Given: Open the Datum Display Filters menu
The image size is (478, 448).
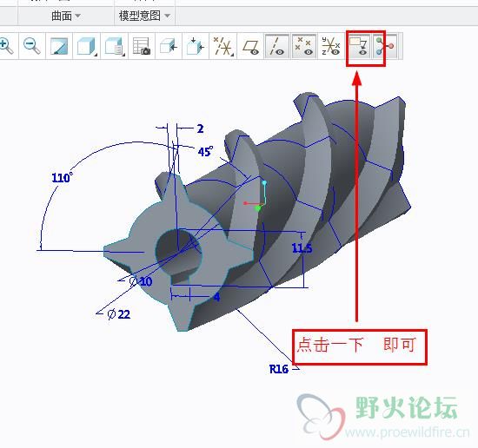Looking at the screenshot, I should pos(222,46).
